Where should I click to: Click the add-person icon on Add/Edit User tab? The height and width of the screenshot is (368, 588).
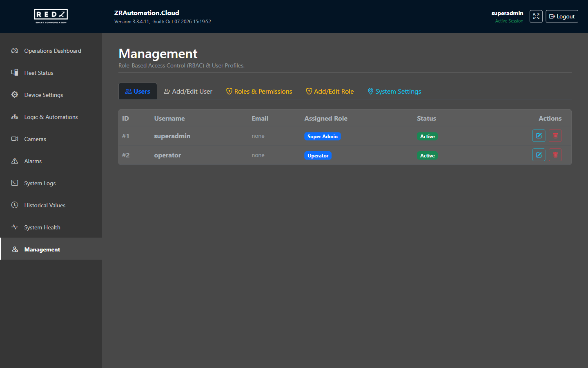point(167,92)
